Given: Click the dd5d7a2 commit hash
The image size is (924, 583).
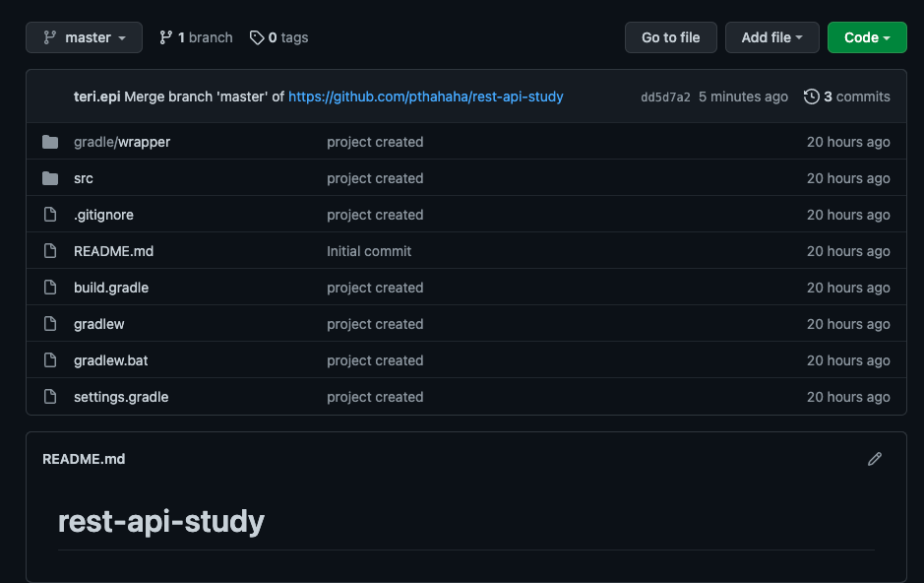Looking at the screenshot, I should point(665,97).
